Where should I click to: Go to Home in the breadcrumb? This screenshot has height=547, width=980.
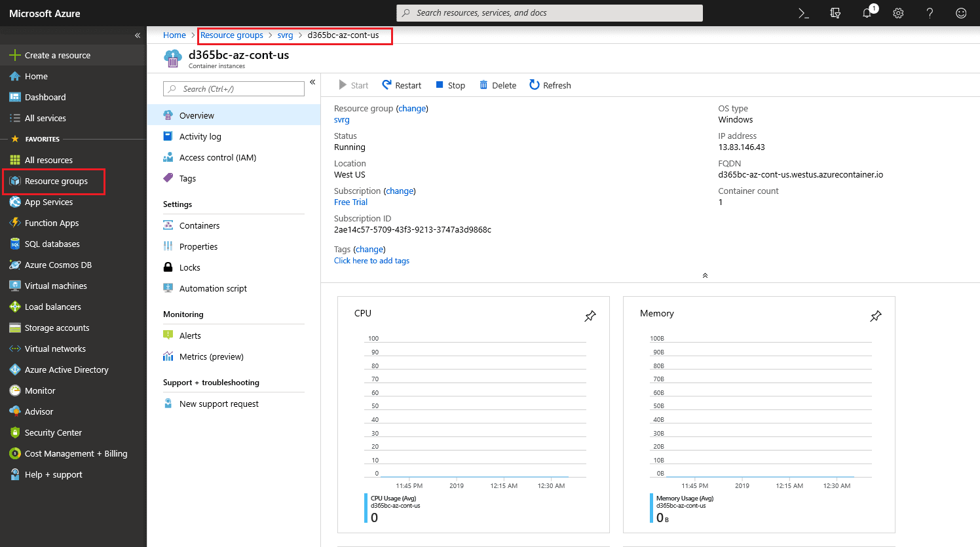[x=174, y=35]
